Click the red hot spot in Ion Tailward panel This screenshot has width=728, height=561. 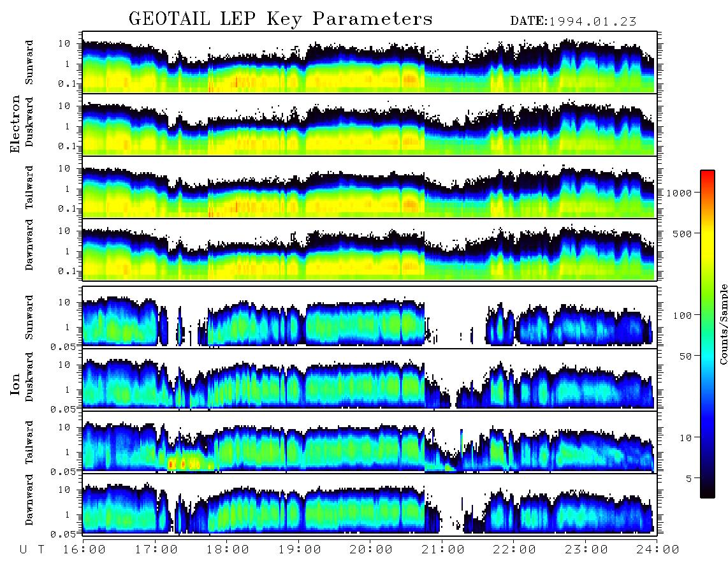(x=171, y=463)
